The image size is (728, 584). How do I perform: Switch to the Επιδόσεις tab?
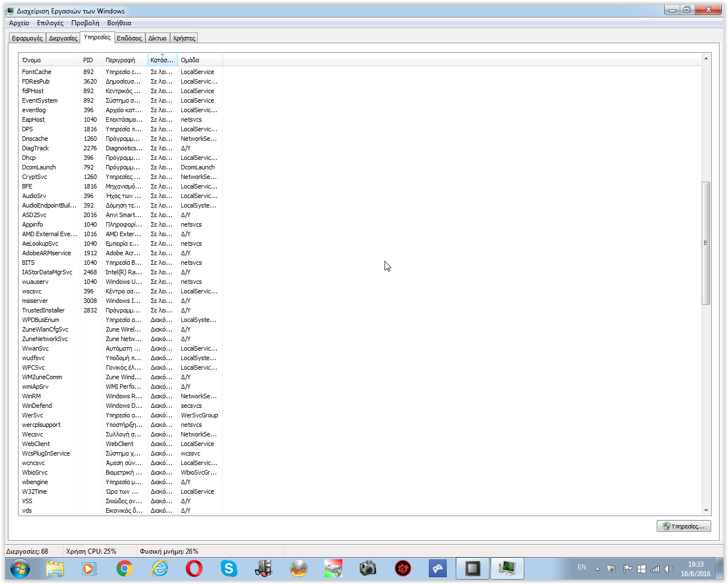point(130,38)
